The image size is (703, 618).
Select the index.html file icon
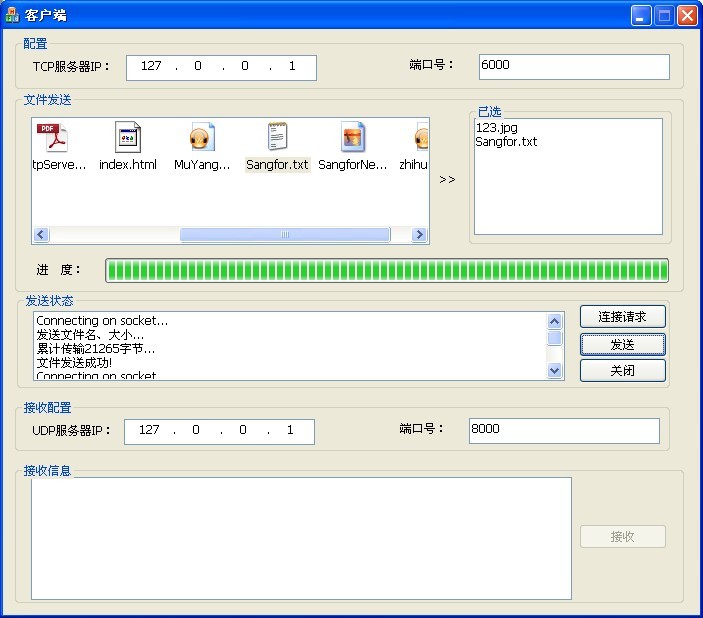tap(128, 137)
